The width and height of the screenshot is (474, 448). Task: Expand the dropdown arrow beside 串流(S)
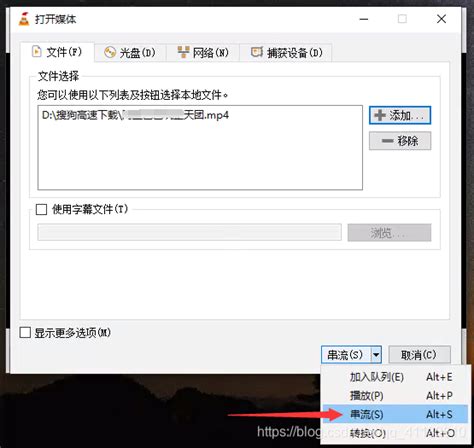click(376, 355)
